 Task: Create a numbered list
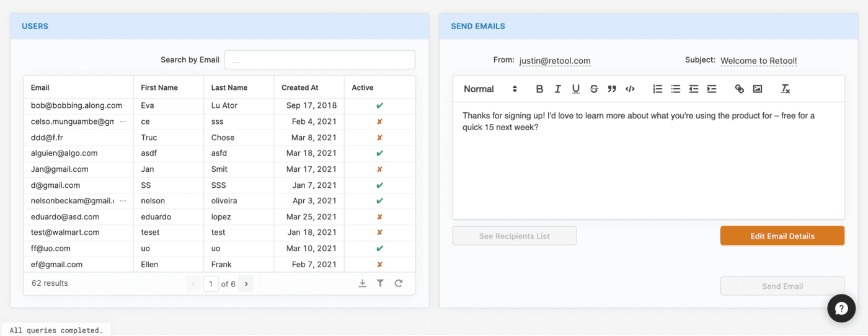(x=658, y=89)
